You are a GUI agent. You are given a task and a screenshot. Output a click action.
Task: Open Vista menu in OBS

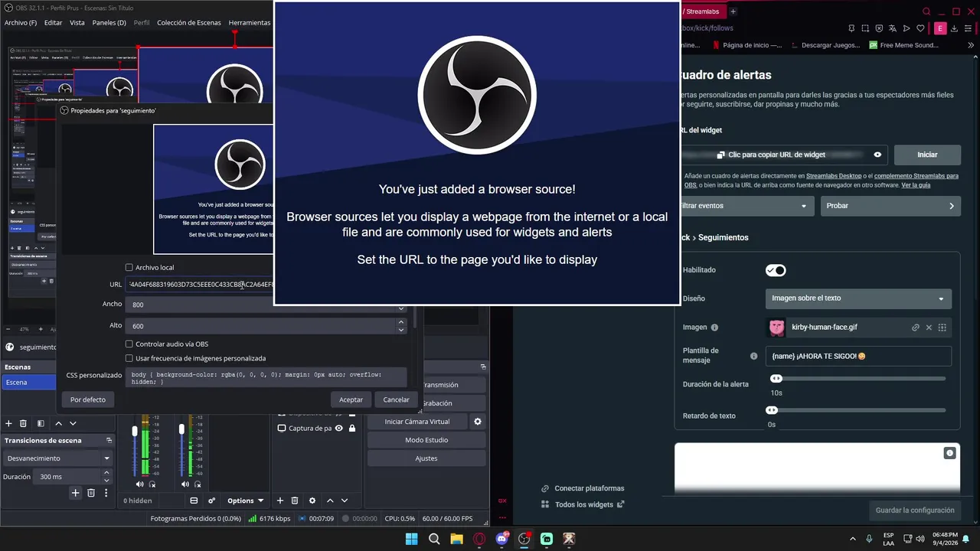77,23
